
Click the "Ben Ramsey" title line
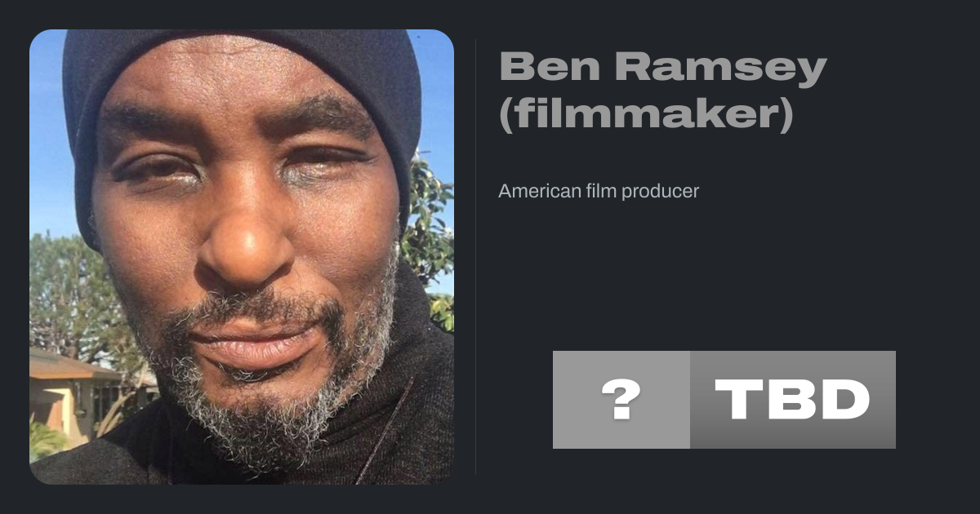point(662,69)
